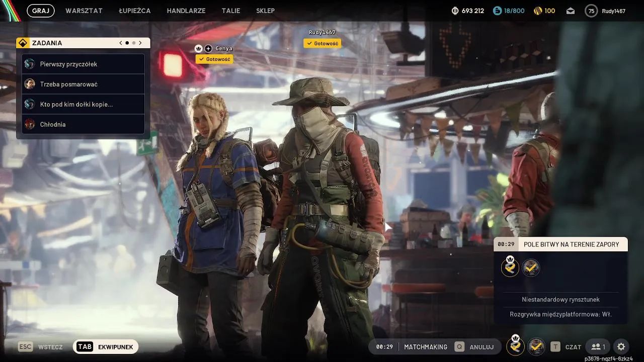Open the quest Pierwszy przyczółek
644x362 pixels.
pos(84,64)
